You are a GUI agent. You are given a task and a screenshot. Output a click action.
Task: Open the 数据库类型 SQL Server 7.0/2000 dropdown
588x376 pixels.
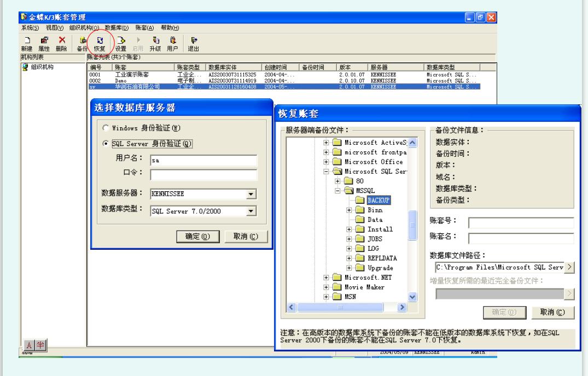[x=251, y=211]
